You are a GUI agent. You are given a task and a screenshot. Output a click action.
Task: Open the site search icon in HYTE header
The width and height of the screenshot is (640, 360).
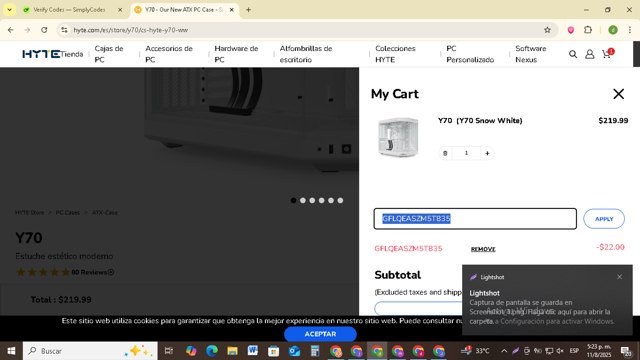pos(573,54)
